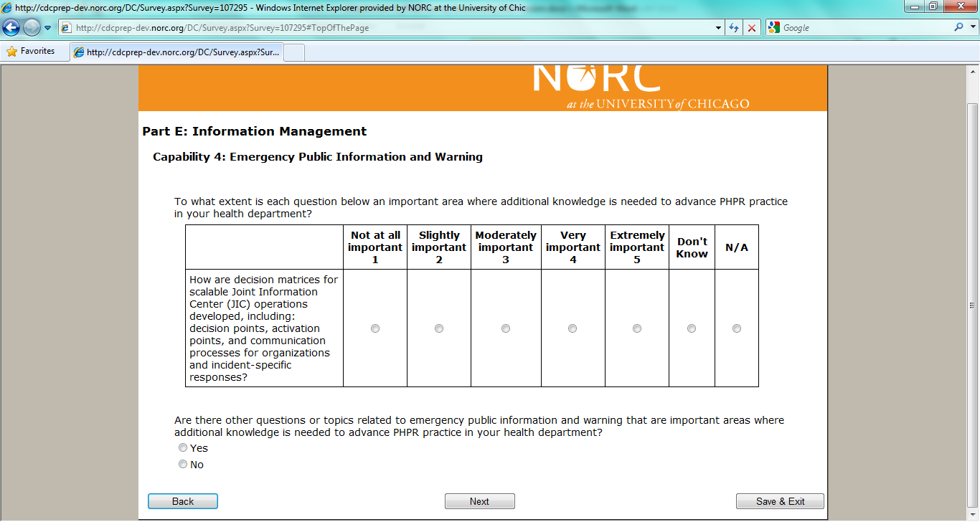Click the refresh page icon
The height and width of the screenshot is (522, 980).
click(734, 28)
